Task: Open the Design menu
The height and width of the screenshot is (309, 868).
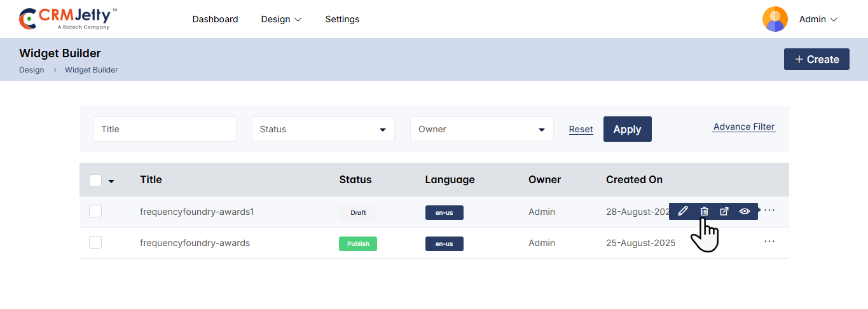Action: pyautogui.click(x=281, y=19)
